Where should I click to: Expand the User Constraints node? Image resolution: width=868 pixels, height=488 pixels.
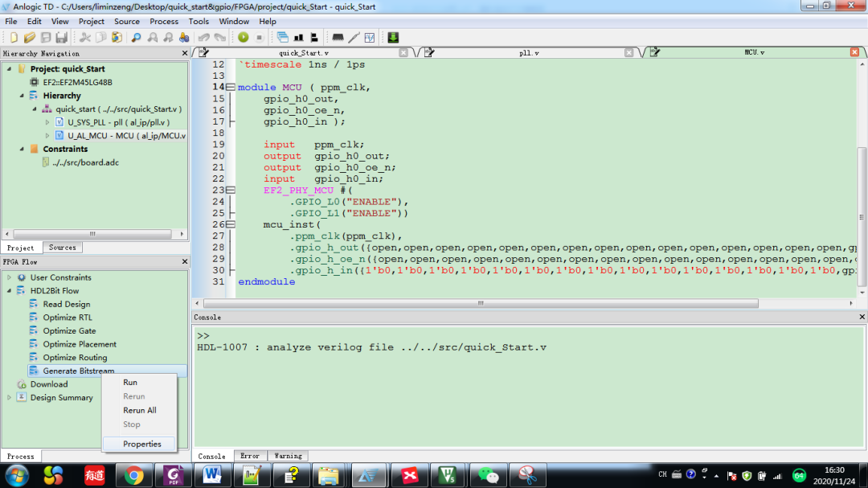pyautogui.click(x=10, y=277)
